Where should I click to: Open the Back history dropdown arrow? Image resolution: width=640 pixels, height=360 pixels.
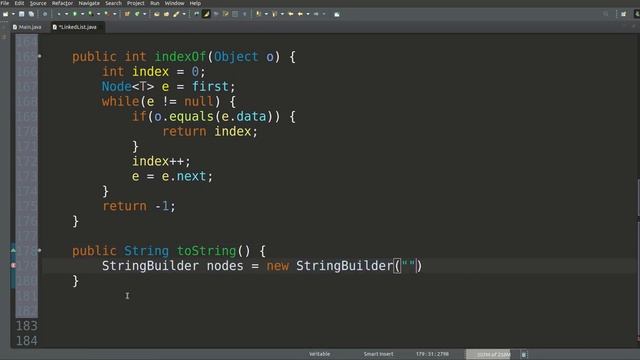point(308,14)
